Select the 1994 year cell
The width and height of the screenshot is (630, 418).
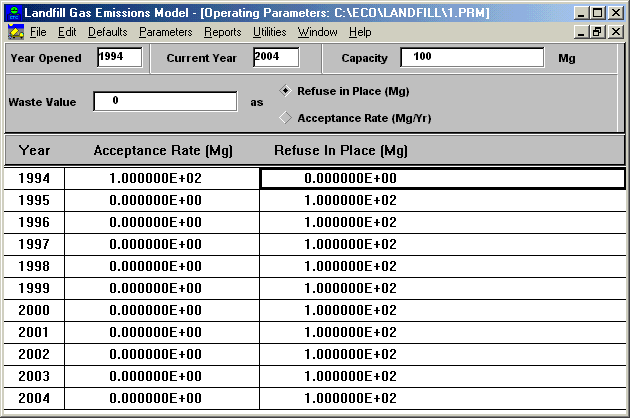pos(34,178)
